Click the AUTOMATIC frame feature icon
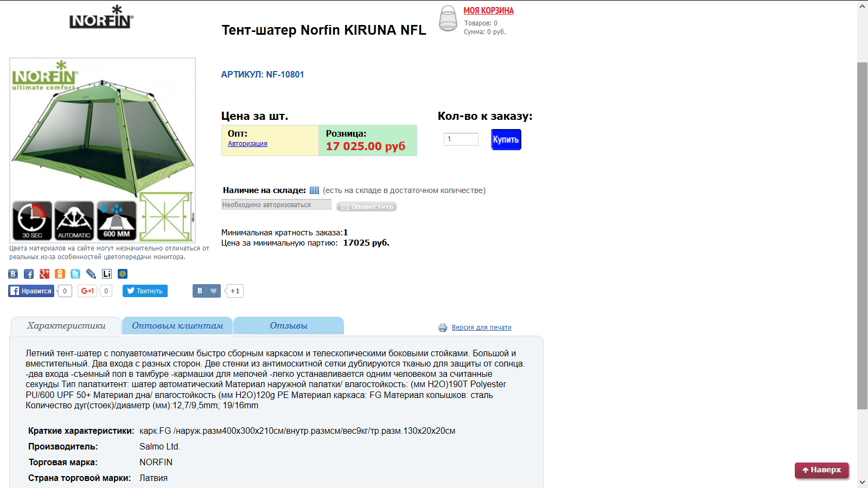Screen dimensions: 868x488 point(74,221)
